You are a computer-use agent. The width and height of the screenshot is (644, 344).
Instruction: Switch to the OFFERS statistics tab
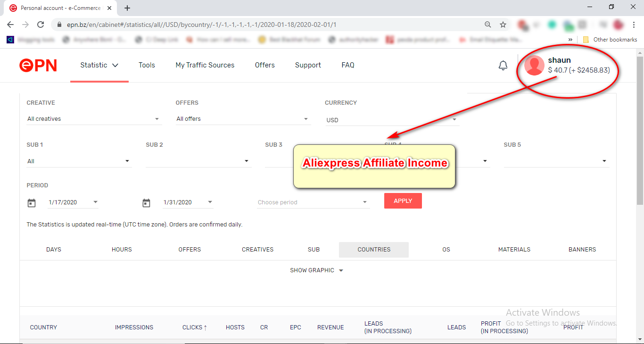tap(190, 250)
